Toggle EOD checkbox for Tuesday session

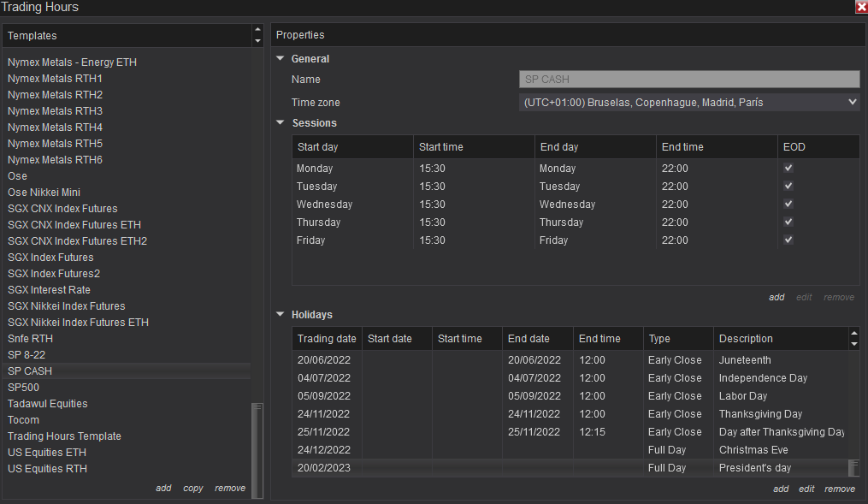788,186
